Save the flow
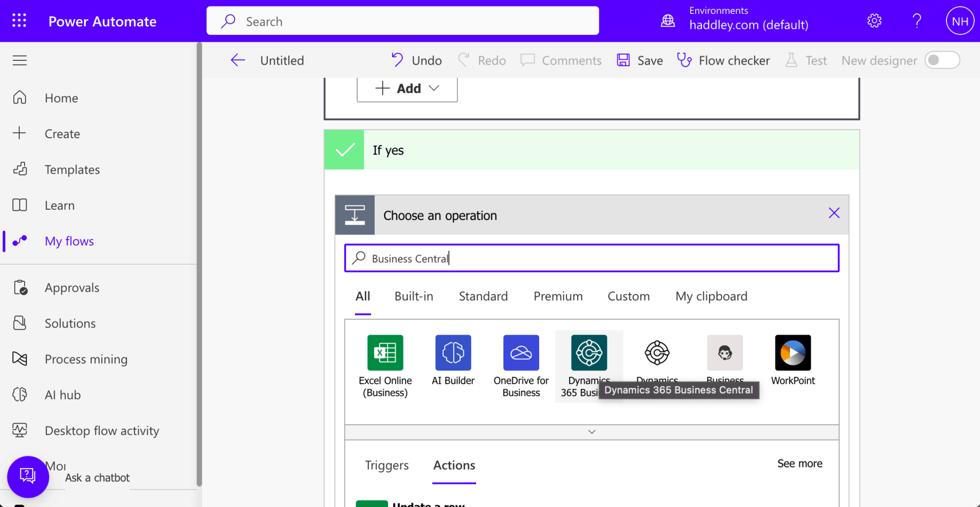980x507 pixels. tap(639, 60)
